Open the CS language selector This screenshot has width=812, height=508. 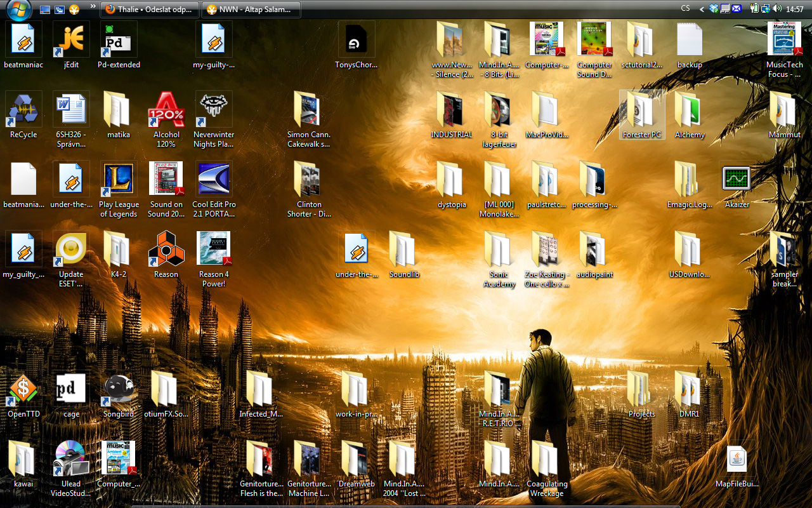click(685, 9)
